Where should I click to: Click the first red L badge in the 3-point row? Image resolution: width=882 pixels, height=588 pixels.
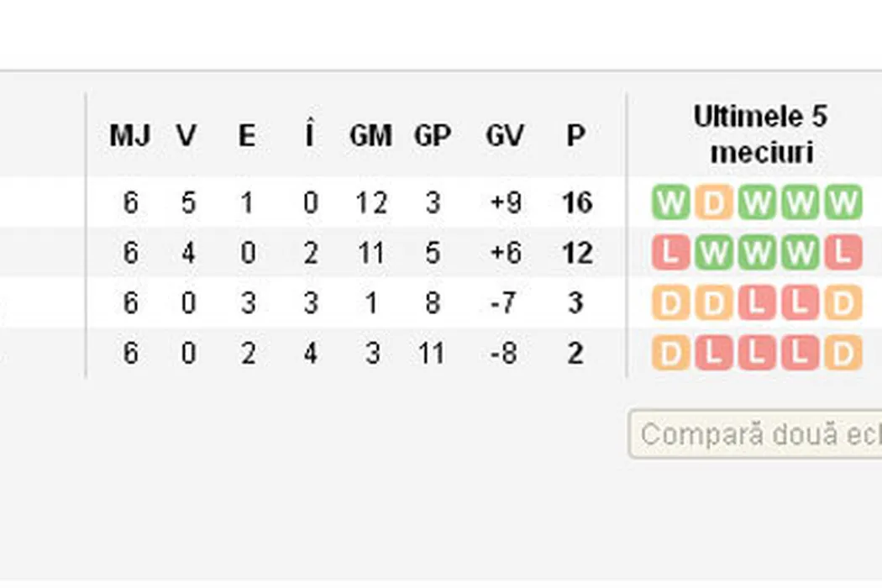756,303
